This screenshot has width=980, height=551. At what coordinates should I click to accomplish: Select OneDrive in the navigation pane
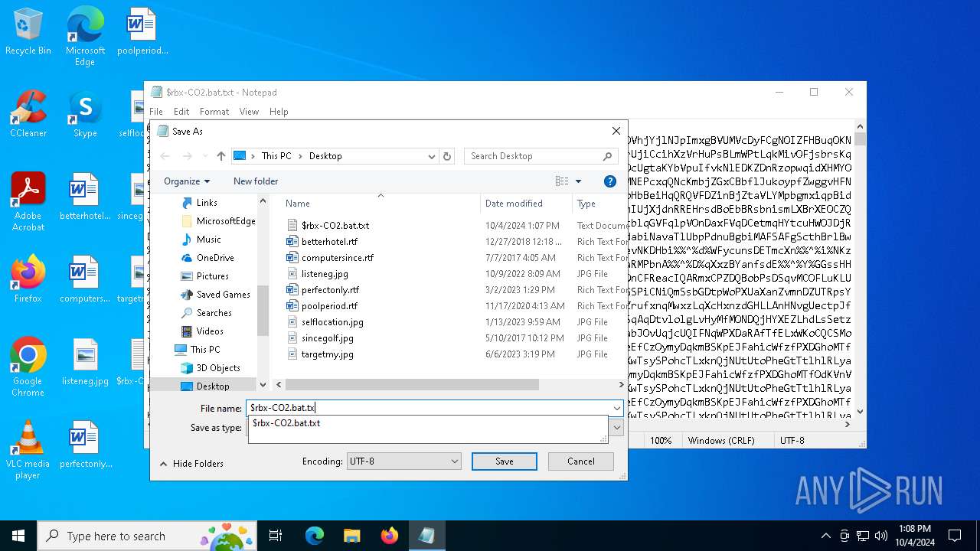click(215, 258)
